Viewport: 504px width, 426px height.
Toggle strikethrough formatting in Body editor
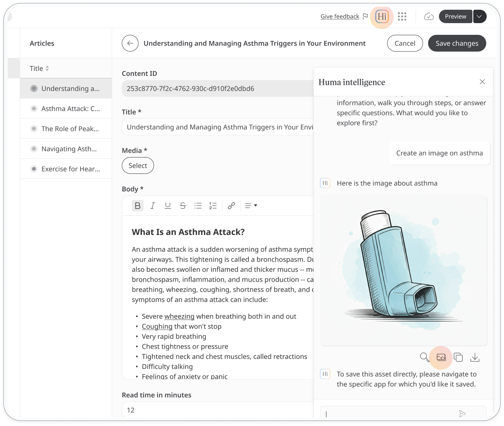(183, 206)
